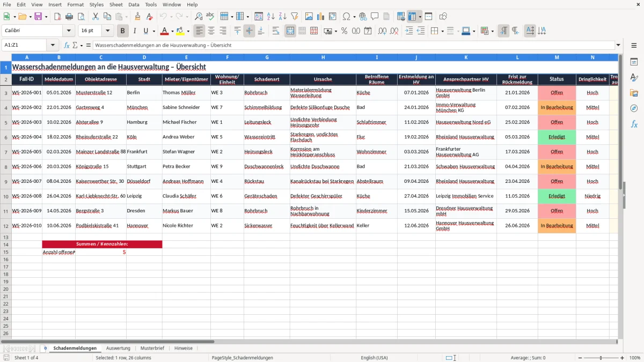The image size is (644, 362).
Task: Open the Format menu
Action: coord(75,4)
